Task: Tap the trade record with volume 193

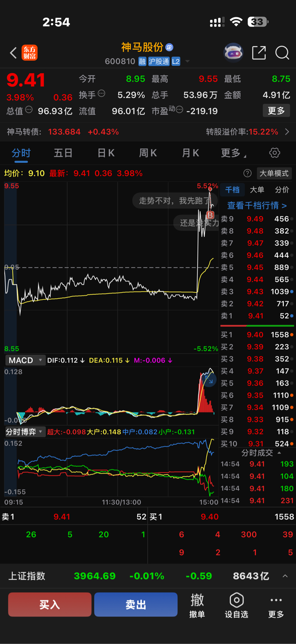Action: tap(257, 464)
